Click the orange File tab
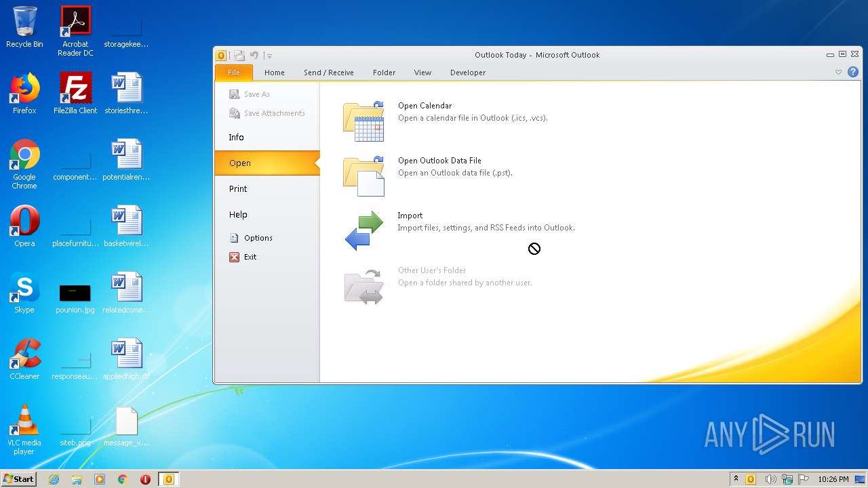 (234, 73)
